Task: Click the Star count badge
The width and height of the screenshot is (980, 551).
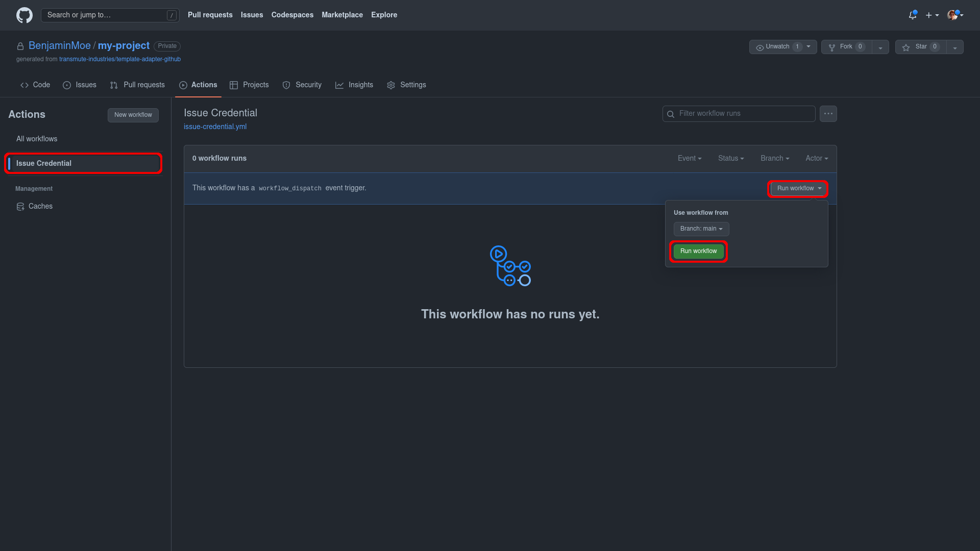Action: click(935, 47)
